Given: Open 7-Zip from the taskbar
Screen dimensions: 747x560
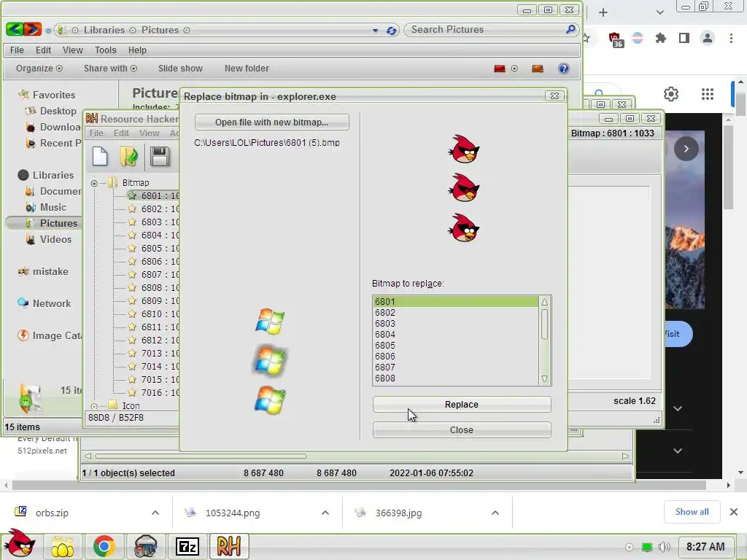Looking at the screenshot, I should pyautogui.click(x=187, y=545).
